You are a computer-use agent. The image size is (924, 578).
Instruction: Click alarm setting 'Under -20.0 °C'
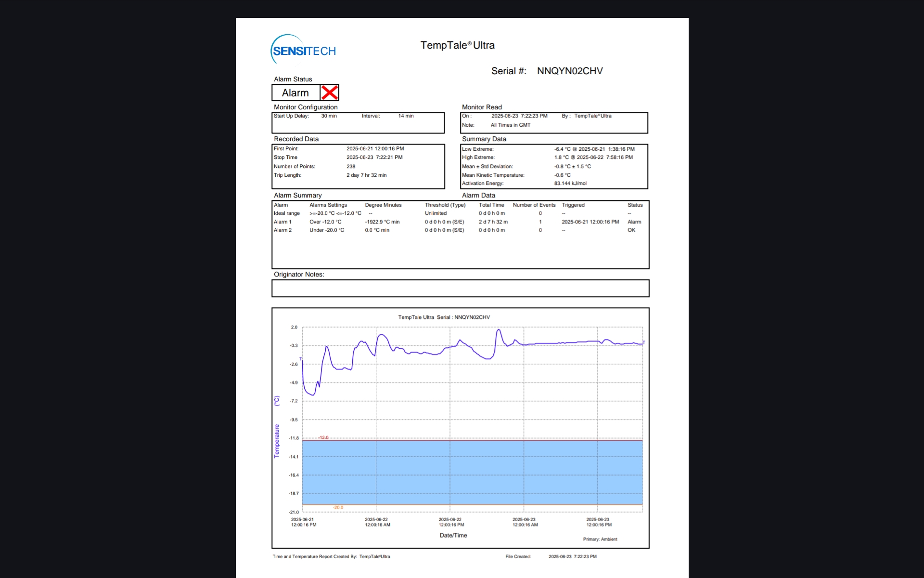327,230
